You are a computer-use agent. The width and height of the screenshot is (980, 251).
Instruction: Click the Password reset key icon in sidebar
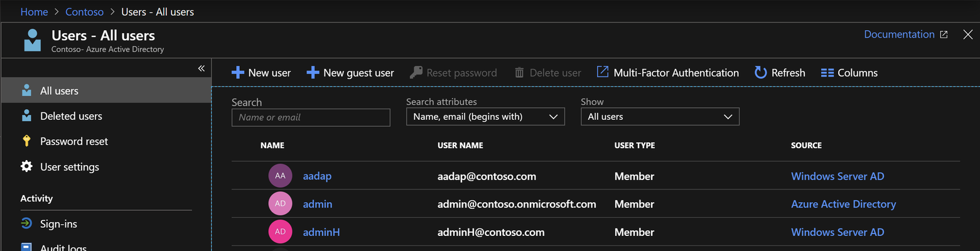coord(26,141)
